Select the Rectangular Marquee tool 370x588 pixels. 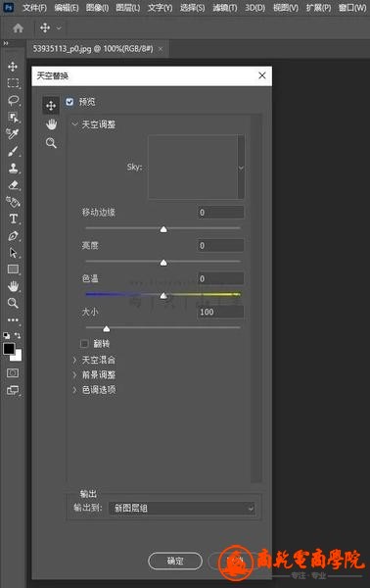(x=13, y=83)
